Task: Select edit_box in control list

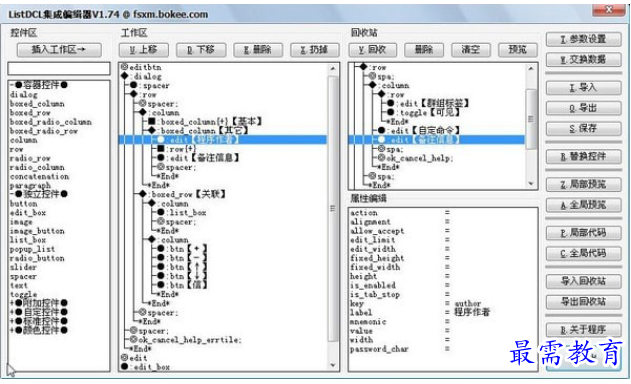Action: coord(28,213)
